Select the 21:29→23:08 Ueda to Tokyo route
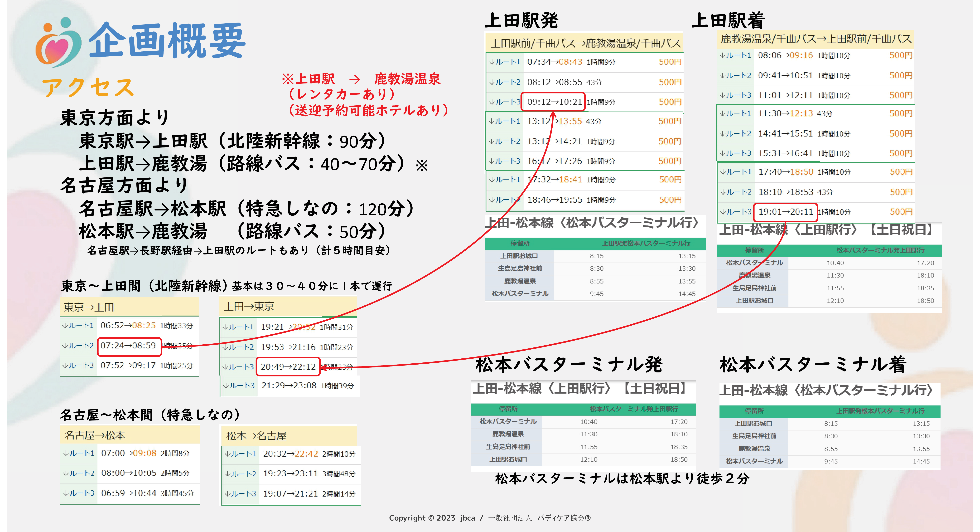The image size is (980, 532). coord(289,386)
